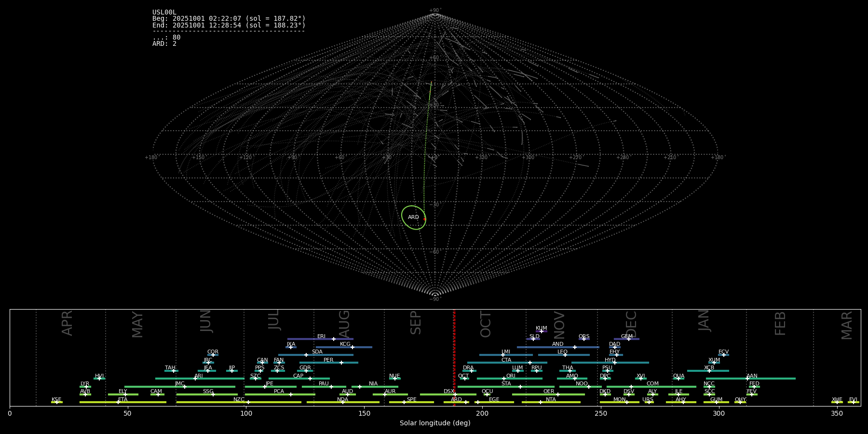Viewport: 868px width, 434px height.
Task: Click the NZC shower label
Action: tap(239, 400)
